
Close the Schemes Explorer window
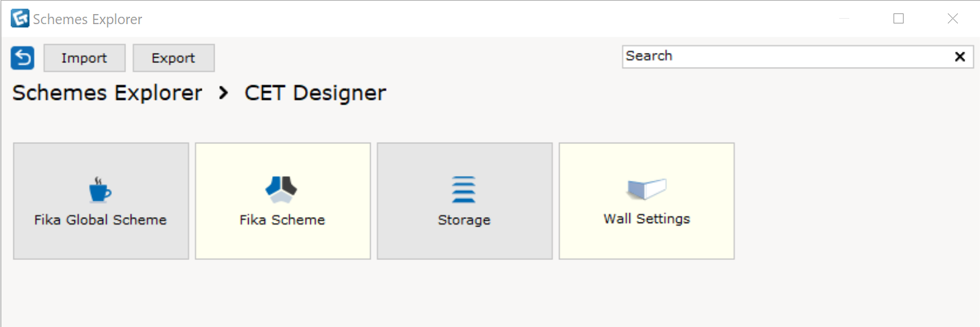(953, 19)
